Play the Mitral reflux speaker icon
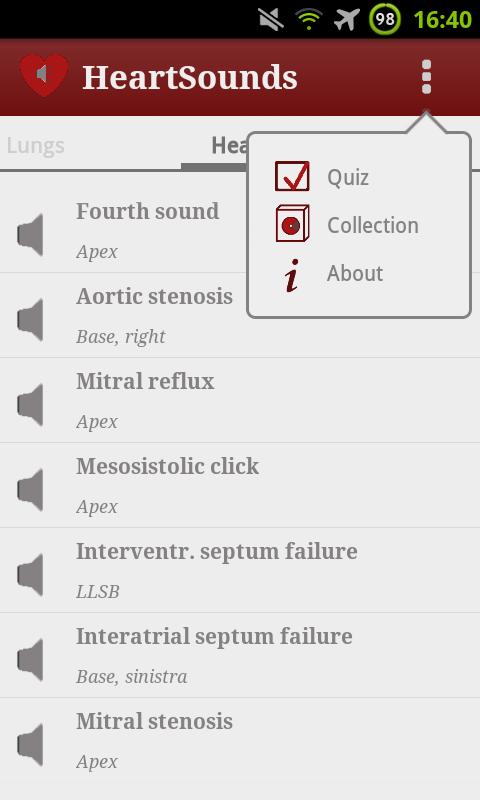This screenshot has height=800, width=480. (30, 405)
